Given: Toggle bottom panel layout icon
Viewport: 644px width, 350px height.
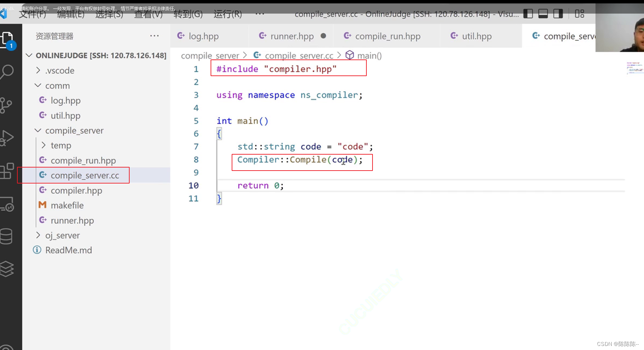Looking at the screenshot, I should point(543,14).
